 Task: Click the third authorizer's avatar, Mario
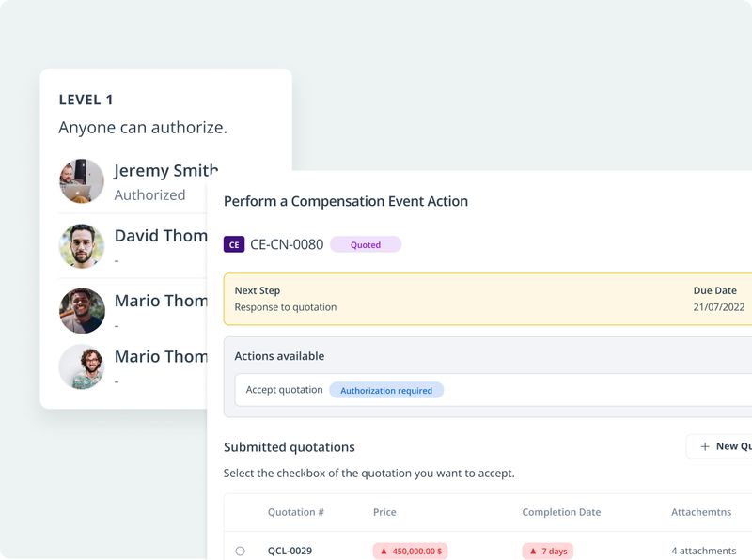click(82, 311)
